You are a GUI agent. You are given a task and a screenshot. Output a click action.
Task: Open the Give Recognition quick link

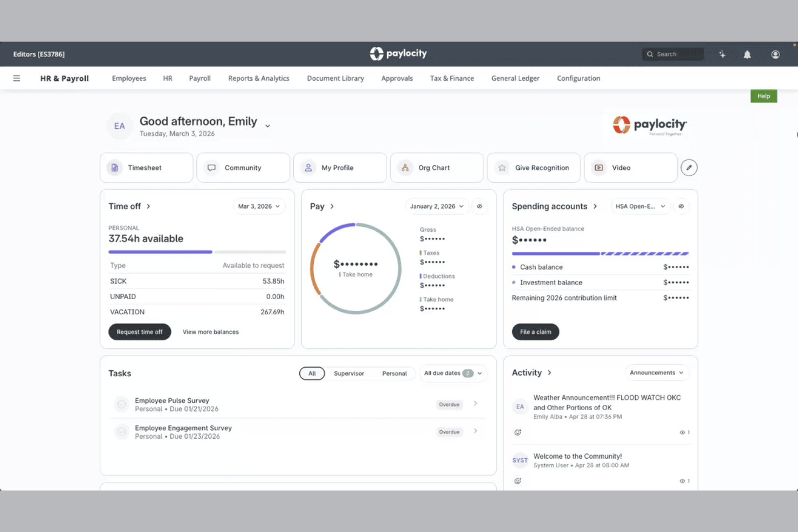pyautogui.click(x=534, y=168)
